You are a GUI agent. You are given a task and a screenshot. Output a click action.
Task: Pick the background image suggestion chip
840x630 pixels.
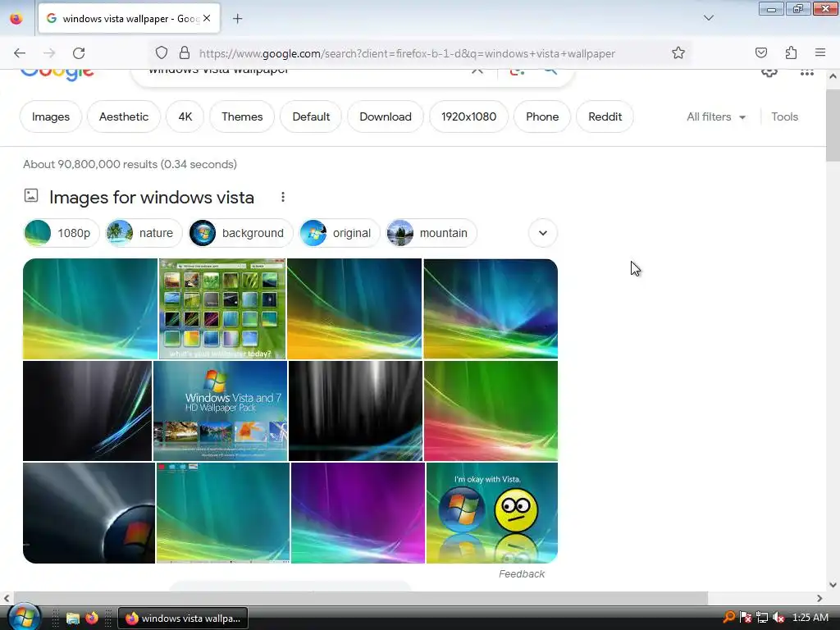(241, 233)
